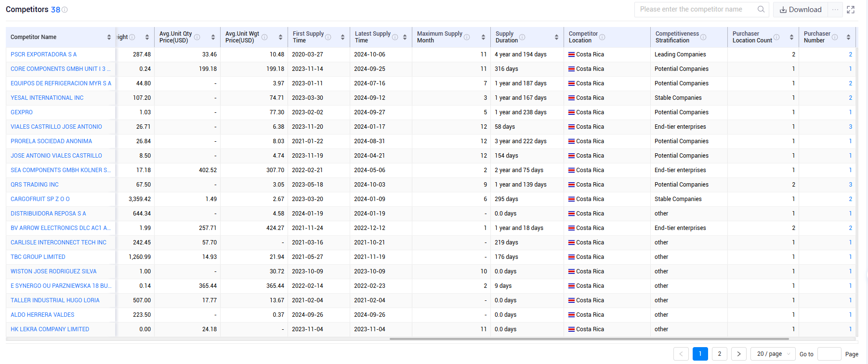Click 'Leading Companies' stratification cell
This screenshot has width=868, height=364.
point(680,54)
